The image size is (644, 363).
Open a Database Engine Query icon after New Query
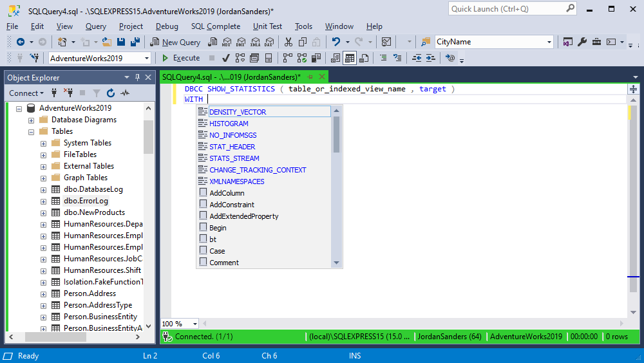click(213, 42)
